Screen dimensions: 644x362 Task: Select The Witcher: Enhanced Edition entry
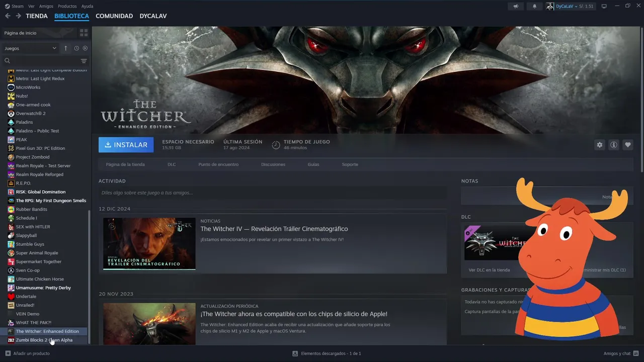coord(46,331)
